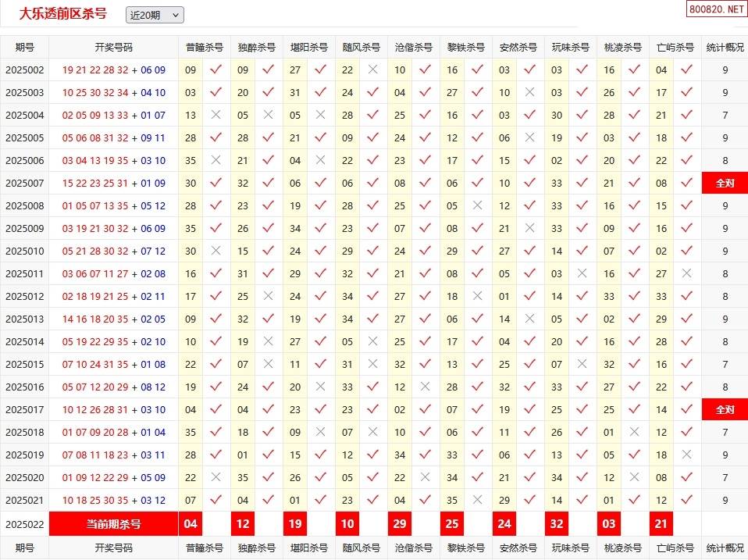Click the cross mark for 安然杀号 in row 2025009

[529, 228]
